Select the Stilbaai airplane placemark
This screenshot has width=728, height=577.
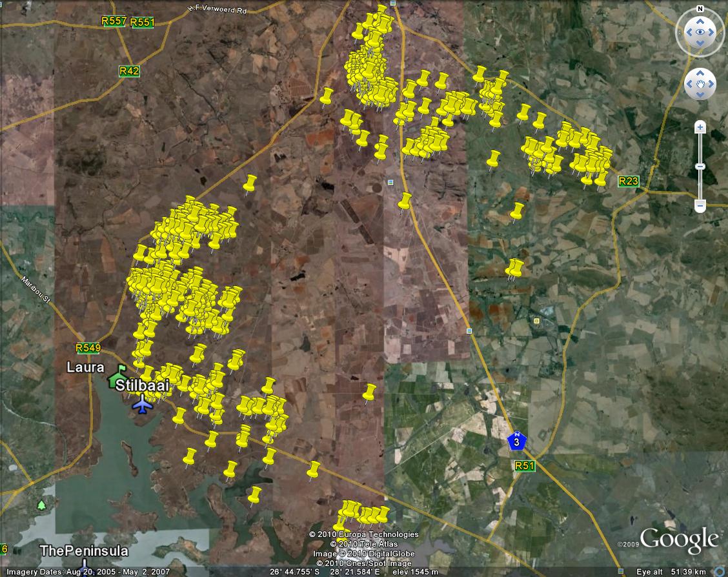(x=142, y=403)
